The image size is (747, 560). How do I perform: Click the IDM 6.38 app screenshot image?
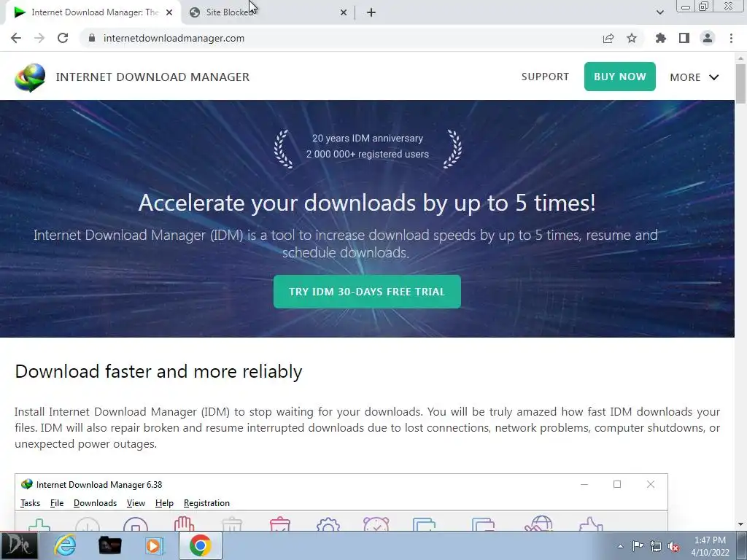click(341, 502)
